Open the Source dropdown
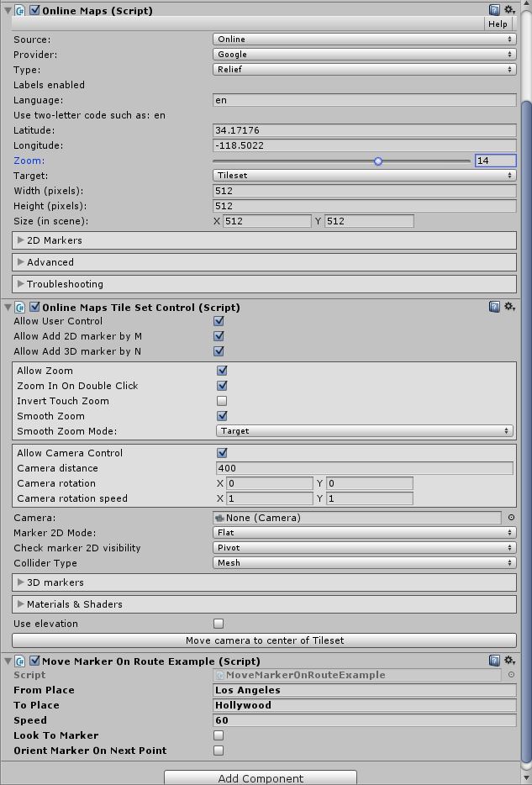532x785 pixels. (x=365, y=39)
